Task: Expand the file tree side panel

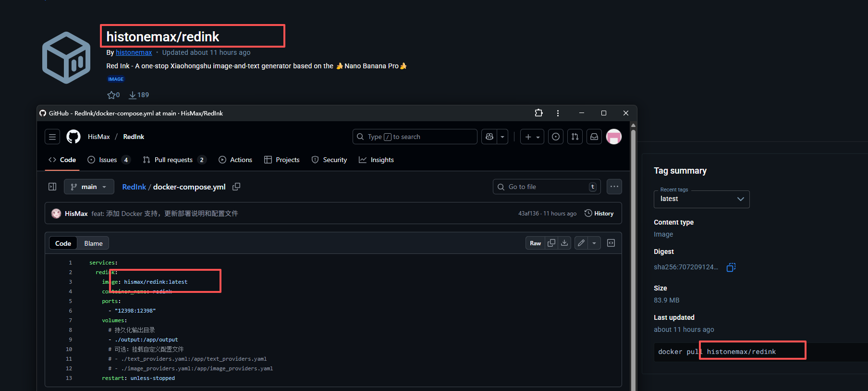Action: point(52,187)
